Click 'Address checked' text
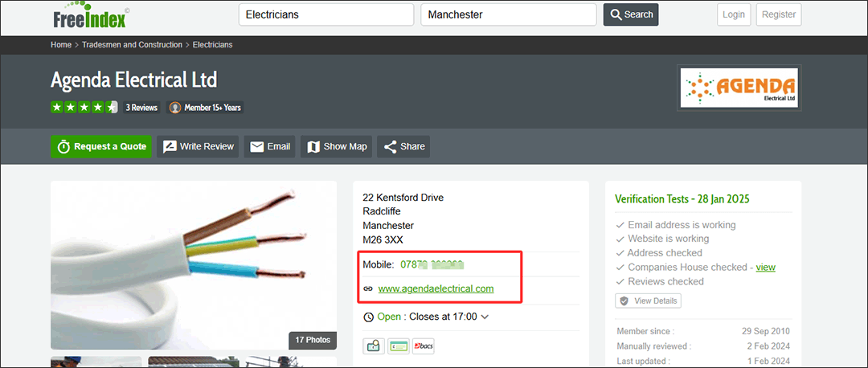Viewport: 868px width, 368px height. [x=665, y=253]
